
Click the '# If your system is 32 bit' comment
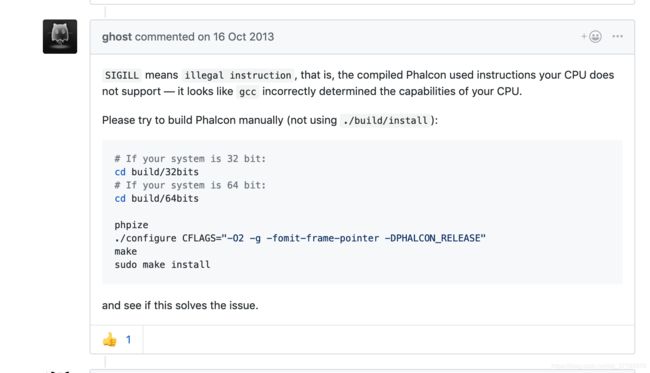pyautogui.click(x=190, y=159)
